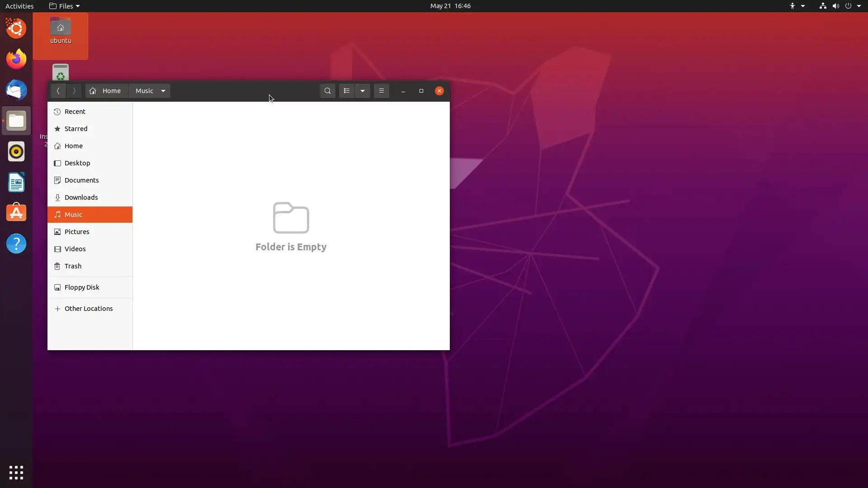Open Files application menu in top bar
868x488 pixels.
pos(65,6)
